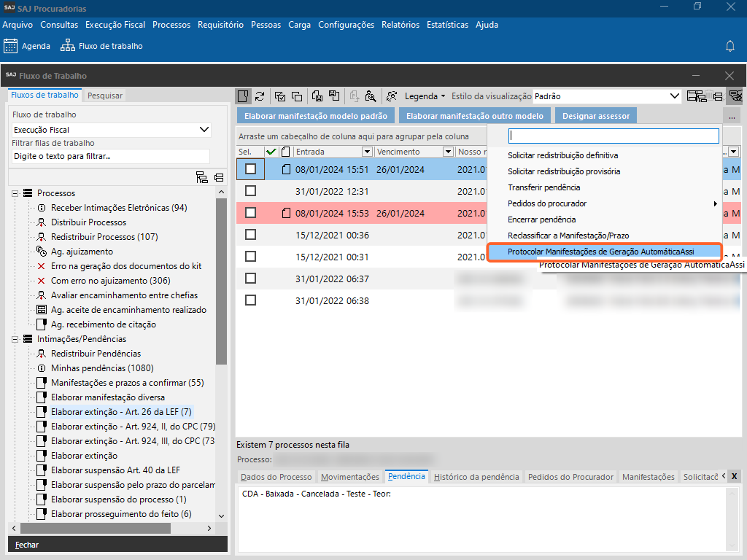Click Elaborar manifestação modelo padrão button

click(x=315, y=115)
